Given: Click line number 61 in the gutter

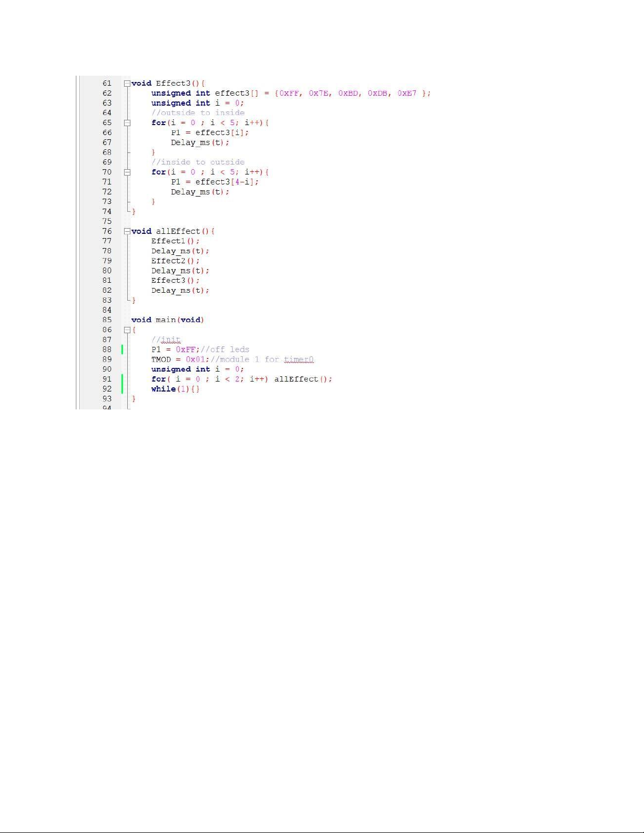Looking at the screenshot, I should (x=107, y=84).
